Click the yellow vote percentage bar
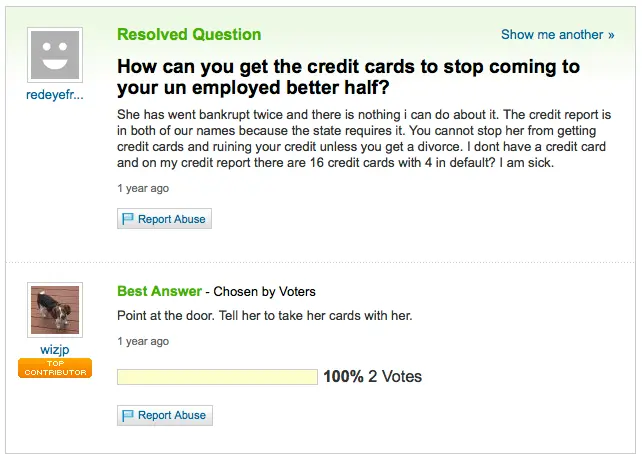Viewport: 642px width, 454px height. point(217,377)
